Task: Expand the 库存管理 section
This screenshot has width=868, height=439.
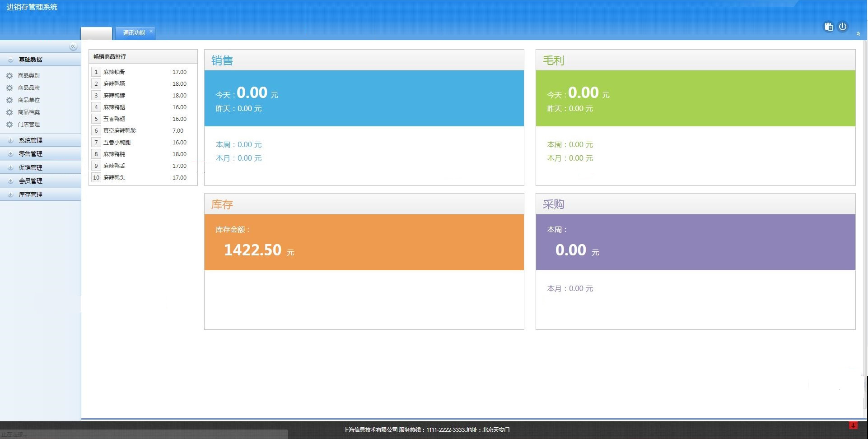Action: tap(10, 195)
